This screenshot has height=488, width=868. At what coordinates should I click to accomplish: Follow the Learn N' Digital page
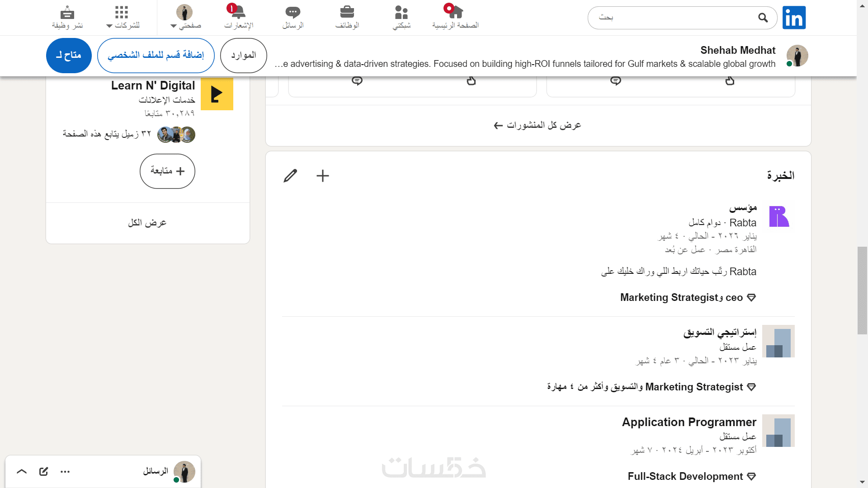click(x=167, y=171)
